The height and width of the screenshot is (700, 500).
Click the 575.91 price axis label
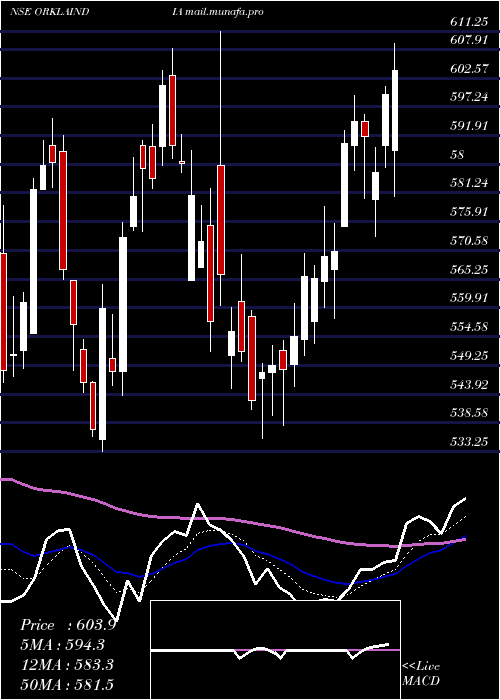(470, 212)
